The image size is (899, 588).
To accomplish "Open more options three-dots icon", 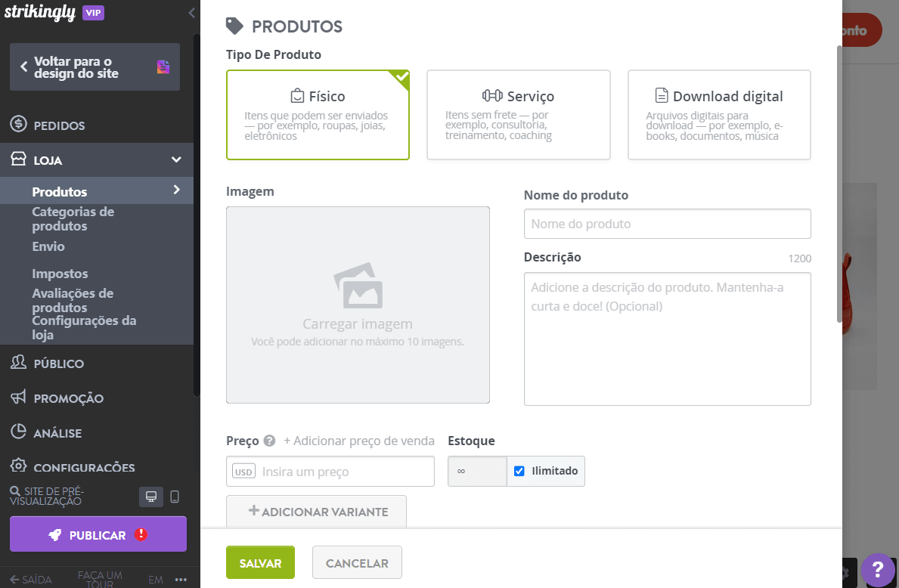I will 181,580.
